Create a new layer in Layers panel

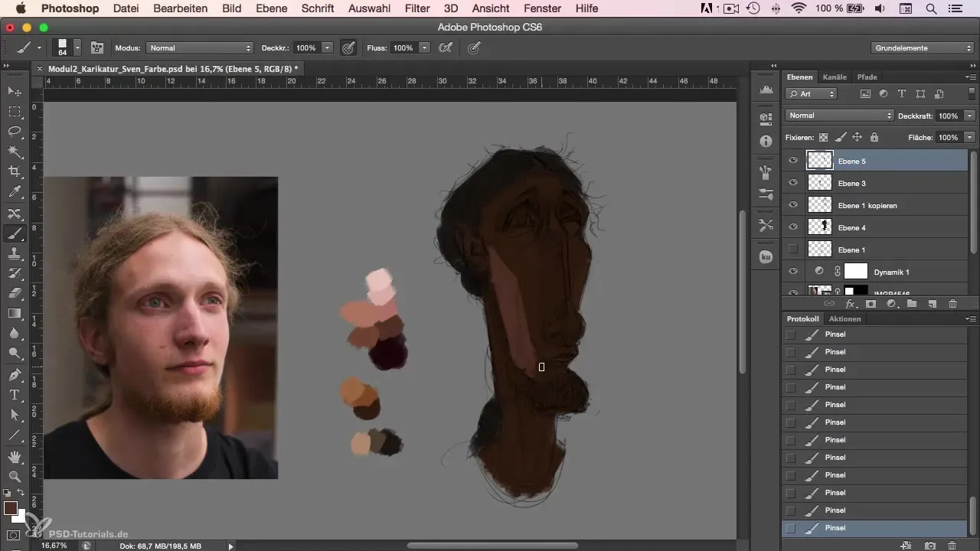coord(933,304)
